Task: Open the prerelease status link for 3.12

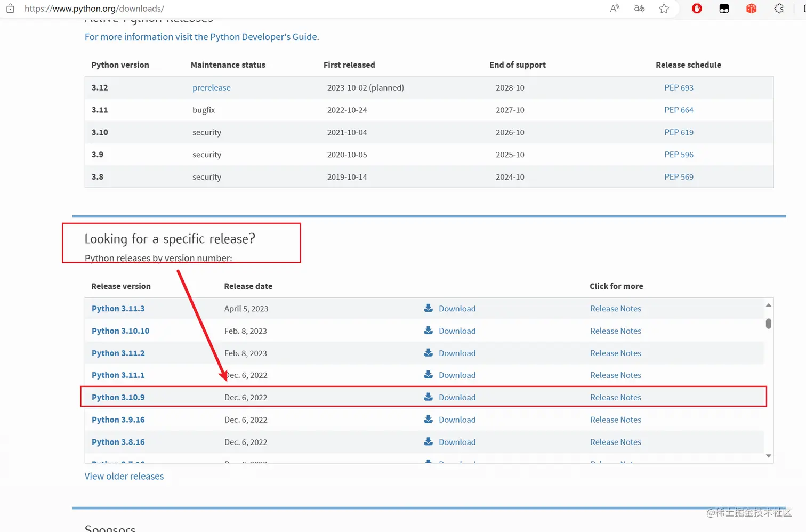Action: tap(212, 87)
